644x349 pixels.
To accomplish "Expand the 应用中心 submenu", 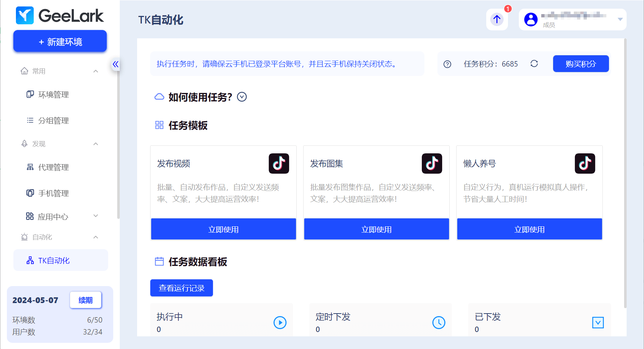I will (96, 216).
